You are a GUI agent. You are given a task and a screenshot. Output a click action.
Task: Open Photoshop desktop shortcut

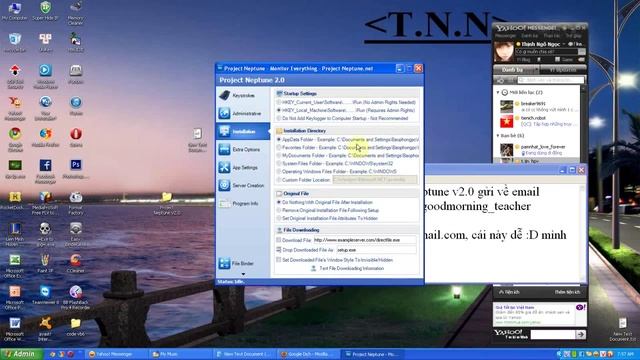[x=76, y=169]
